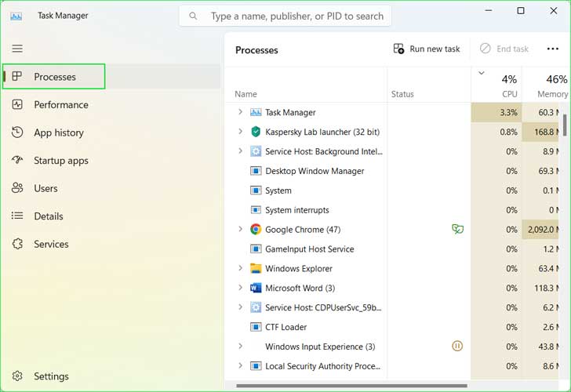Screen dimensions: 571x392
Task: Click the search input field
Action: [x=285, y=16]
